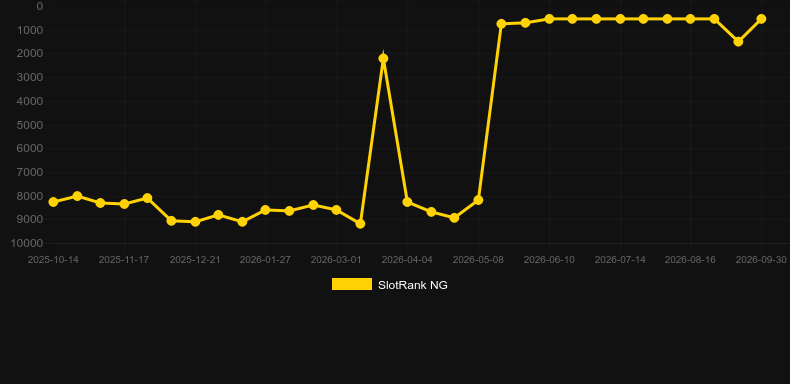Click the 2026-08-16 date axis label
This screenshot has width=790, height=384.
point(690,260)
